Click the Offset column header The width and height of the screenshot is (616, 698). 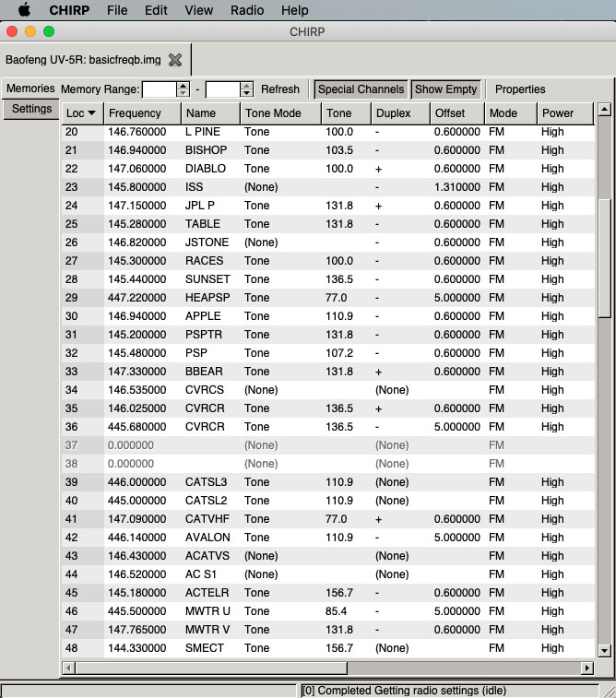pyautogui.click(x=457, y=113)
